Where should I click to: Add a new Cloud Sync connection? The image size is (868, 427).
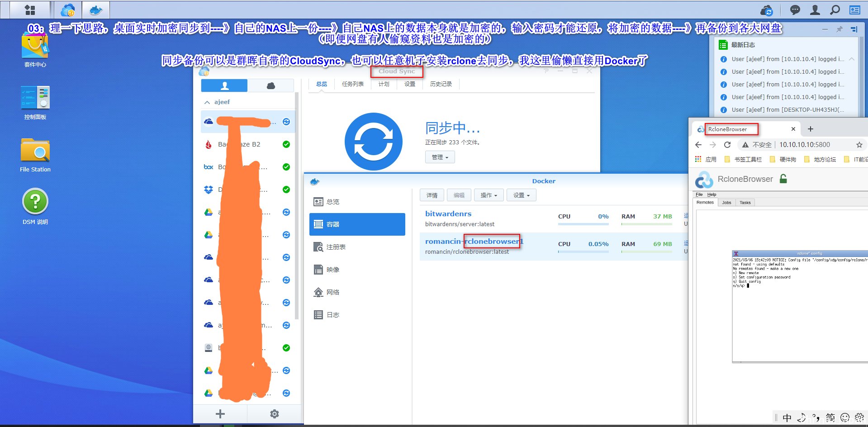220,414
